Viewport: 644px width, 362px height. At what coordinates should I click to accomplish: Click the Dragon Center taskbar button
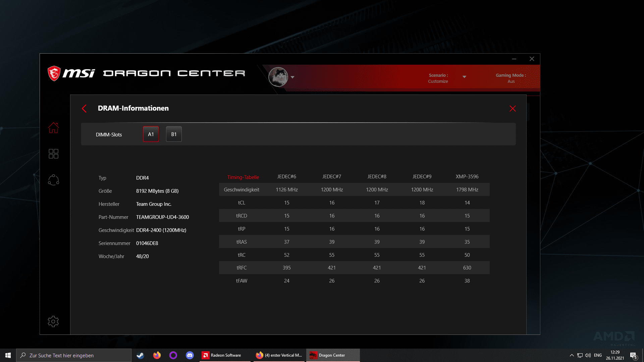tap(333, 355)
